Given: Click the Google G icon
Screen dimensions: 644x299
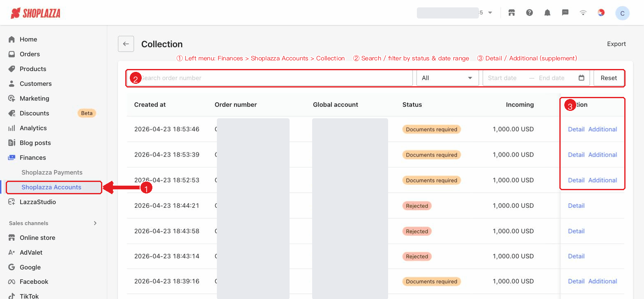Looking at the screenshot, I should pyautogui.click(x=12, y=267).
